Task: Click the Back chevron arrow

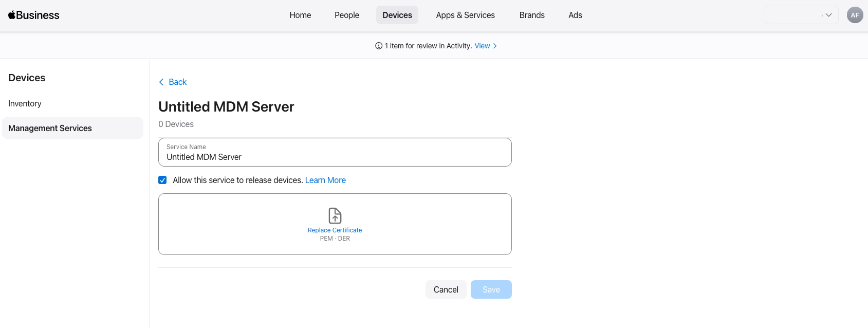Action: (x=161, y=82)
